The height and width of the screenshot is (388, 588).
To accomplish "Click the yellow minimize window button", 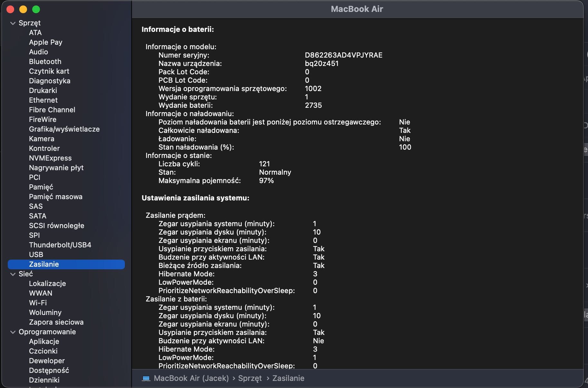I will point(23,9).
